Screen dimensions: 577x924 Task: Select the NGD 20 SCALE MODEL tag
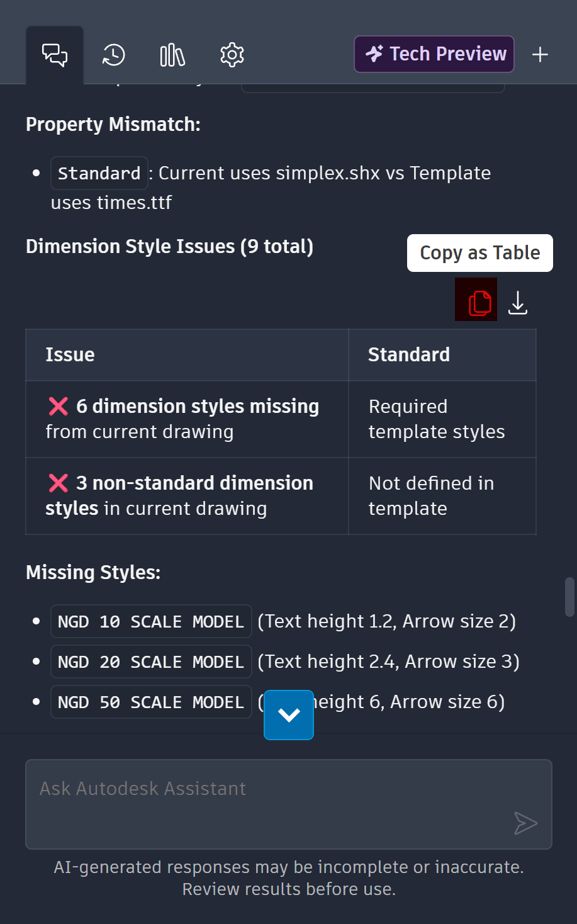click(x=151, y=662)
